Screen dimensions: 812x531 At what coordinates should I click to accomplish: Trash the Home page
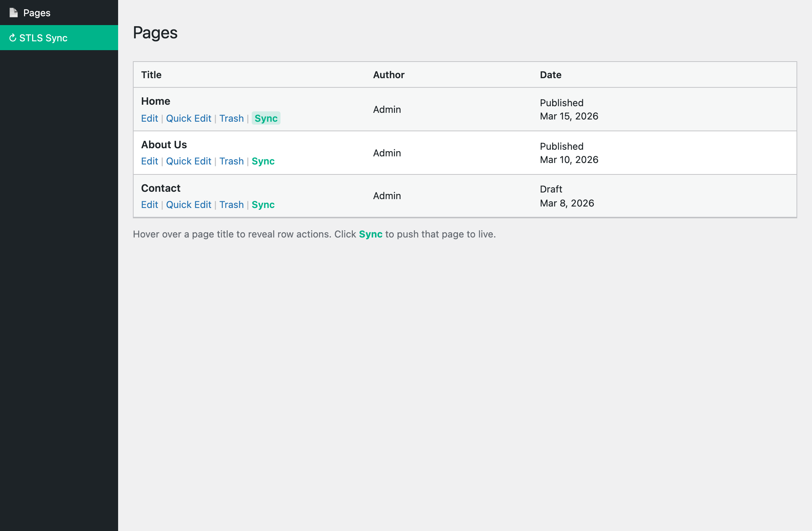click(x=231, y=118)
